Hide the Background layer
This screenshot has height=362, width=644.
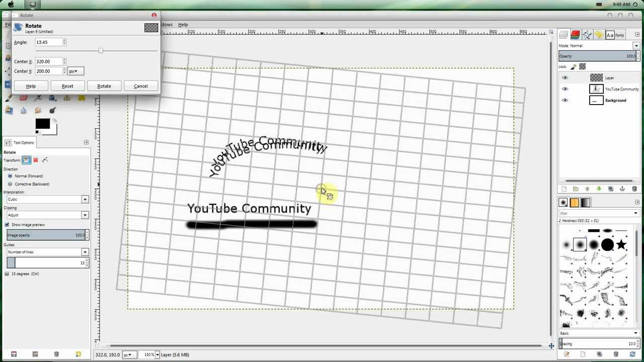[565, 100]
